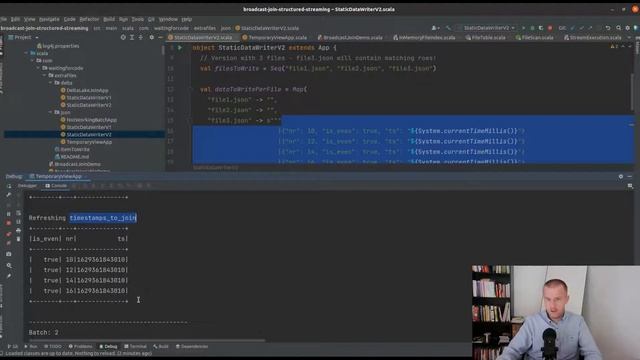The height and width of the screenshot is (360, 640).
Task: Collapse the scala folder in the tree
Action: pyautogui.click(x=27, y=53)
